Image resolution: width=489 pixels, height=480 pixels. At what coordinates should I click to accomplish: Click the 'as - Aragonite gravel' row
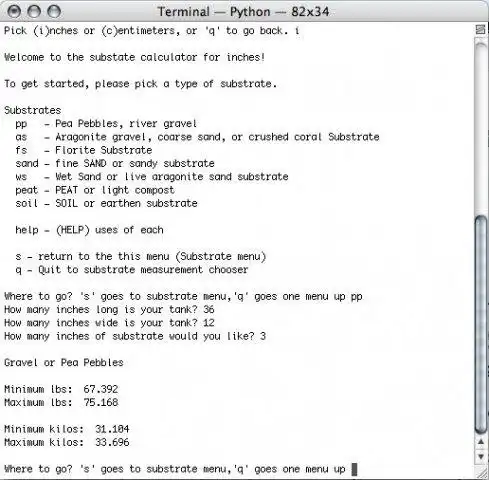(x=197, y=137)
